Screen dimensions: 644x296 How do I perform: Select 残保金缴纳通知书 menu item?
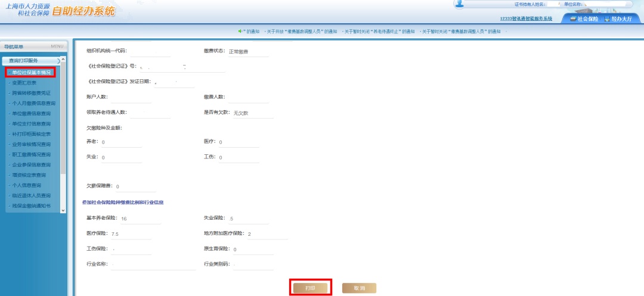(31, 206)
